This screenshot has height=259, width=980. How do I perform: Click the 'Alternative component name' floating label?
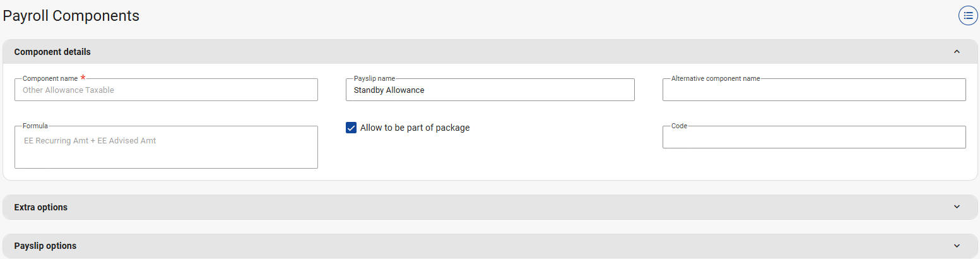(x=716, y=79)
